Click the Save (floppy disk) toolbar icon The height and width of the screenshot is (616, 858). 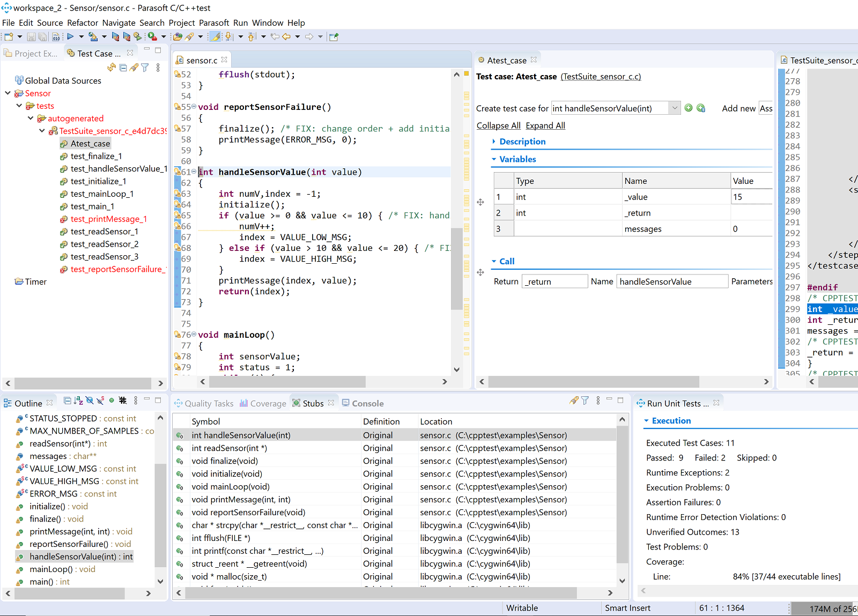point(31,37)
